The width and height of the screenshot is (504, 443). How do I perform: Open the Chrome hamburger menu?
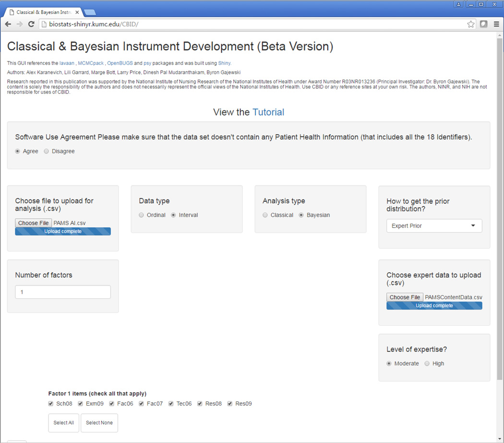[x=496, y=24]
